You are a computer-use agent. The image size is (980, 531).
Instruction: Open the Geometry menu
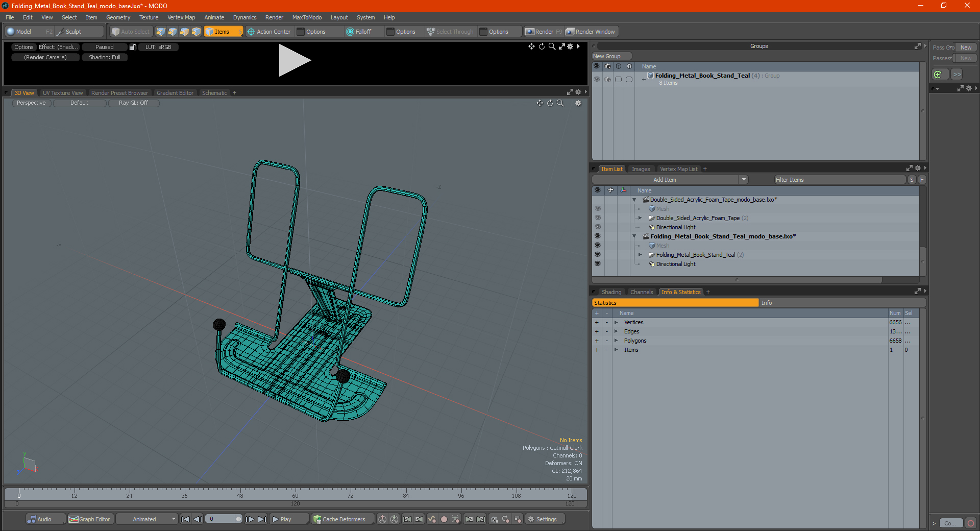pos(118,17)
